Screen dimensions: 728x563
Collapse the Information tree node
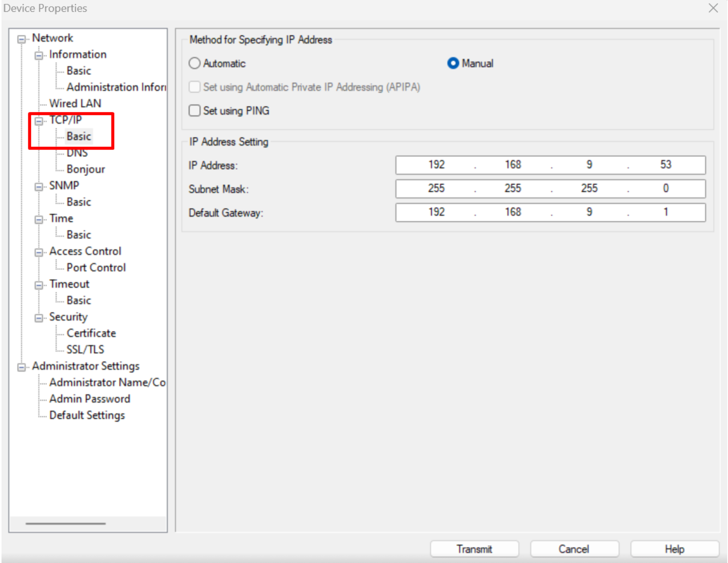coord(39,55)
